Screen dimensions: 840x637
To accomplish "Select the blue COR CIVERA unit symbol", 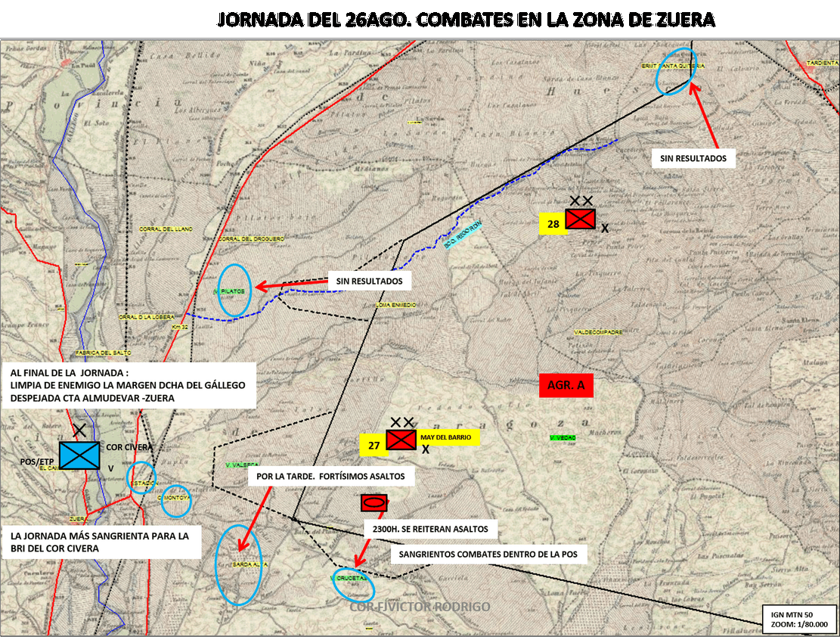I will [79, 455].
